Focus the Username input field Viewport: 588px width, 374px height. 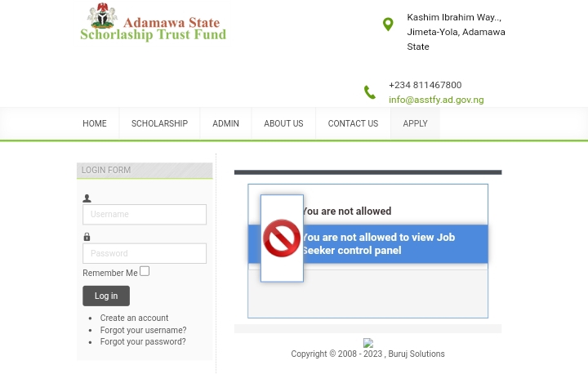(x=145, y=215)
